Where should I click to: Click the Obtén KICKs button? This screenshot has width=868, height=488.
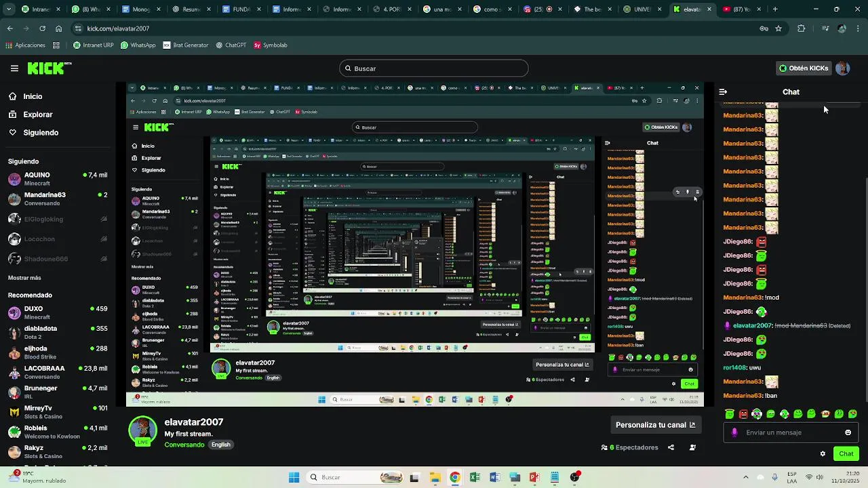[x=804, y=68]
